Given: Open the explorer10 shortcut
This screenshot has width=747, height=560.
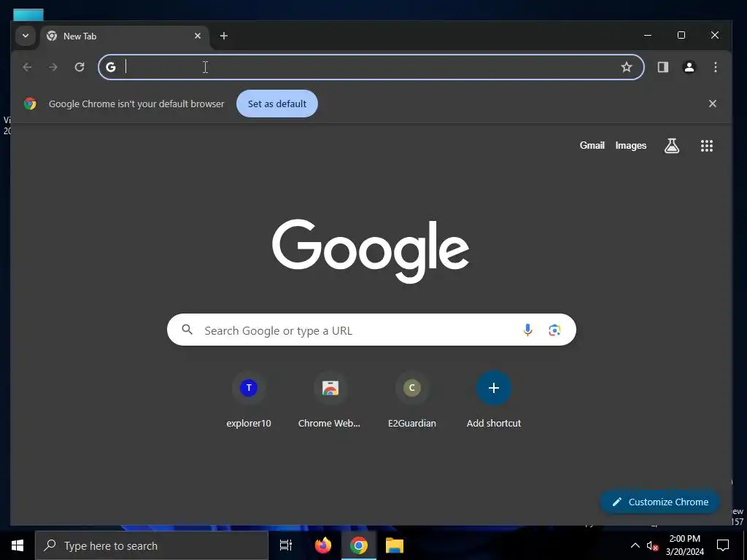Looking at the screenshot, I should pos(248,400).
